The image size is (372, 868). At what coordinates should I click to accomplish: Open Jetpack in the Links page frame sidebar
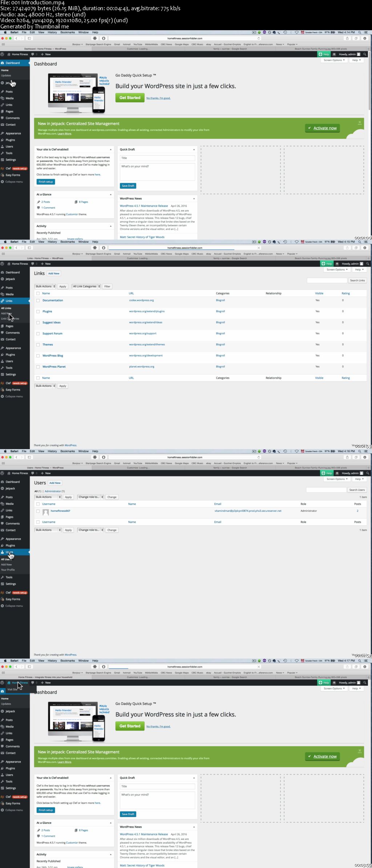click(x=10, y=279)
